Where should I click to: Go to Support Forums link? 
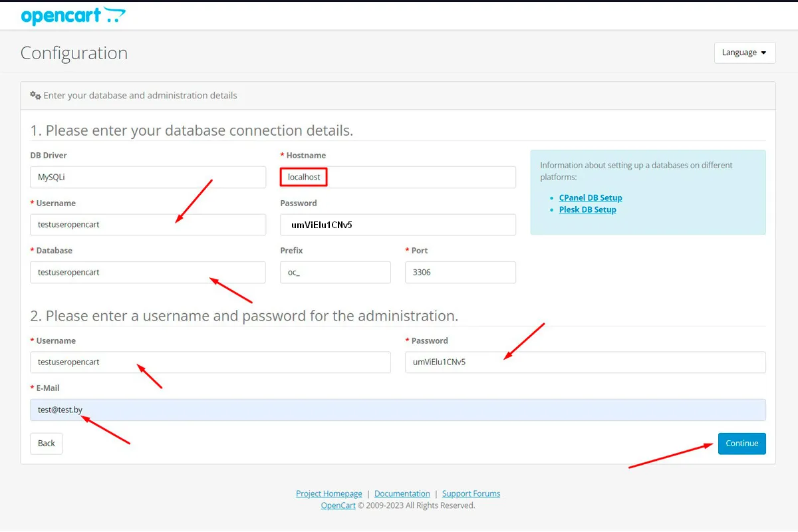click(471, 493)
